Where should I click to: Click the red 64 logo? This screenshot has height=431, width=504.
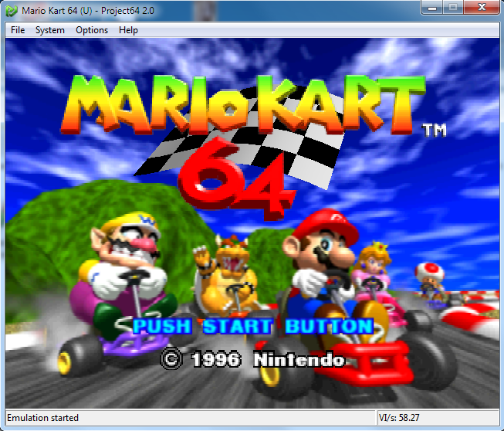(x=236, y=178)
